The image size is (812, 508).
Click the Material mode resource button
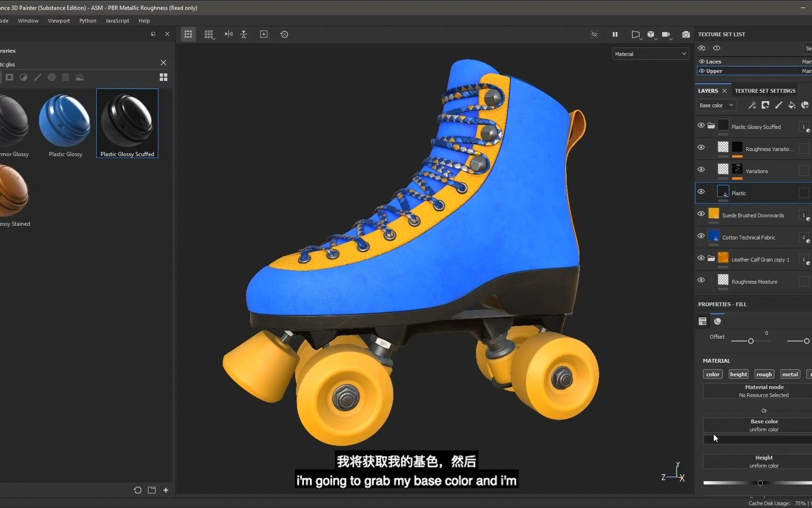tap(764, 391)
